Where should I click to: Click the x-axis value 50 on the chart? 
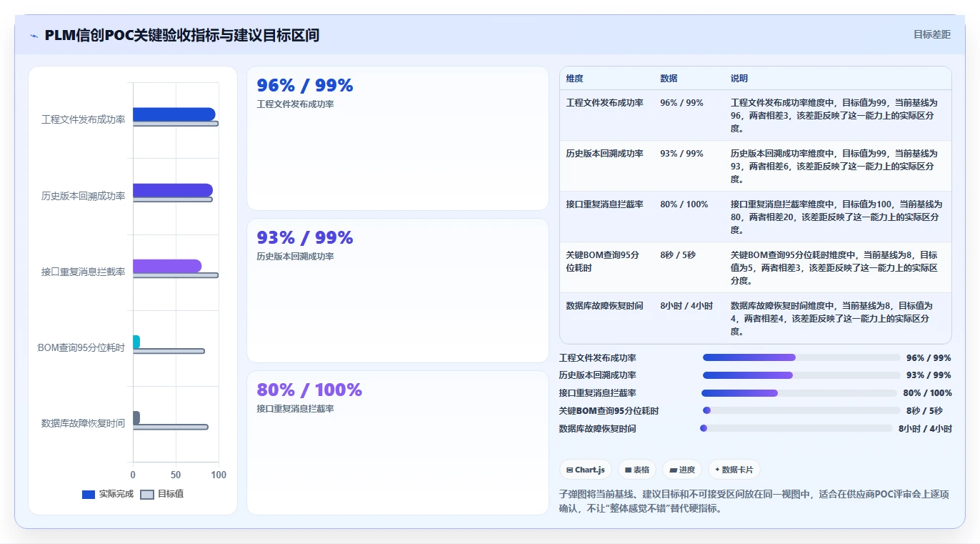pyautogui.click(x=176, y=475)
